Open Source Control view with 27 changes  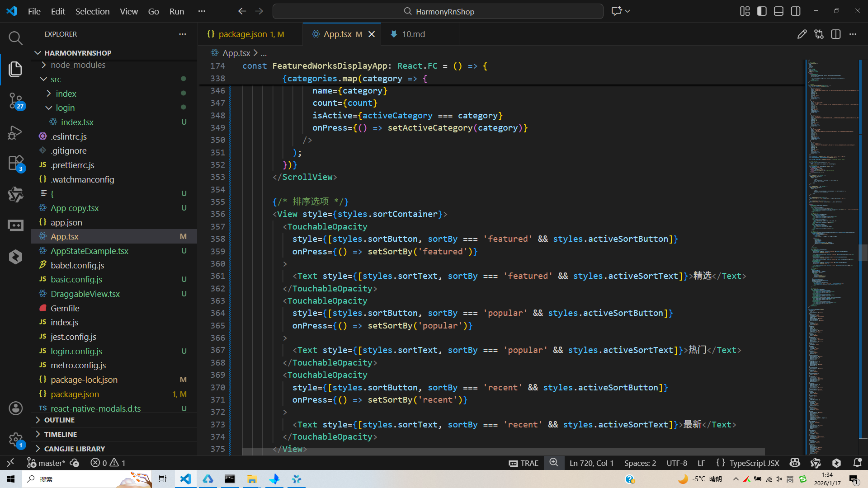coord(15,100)
